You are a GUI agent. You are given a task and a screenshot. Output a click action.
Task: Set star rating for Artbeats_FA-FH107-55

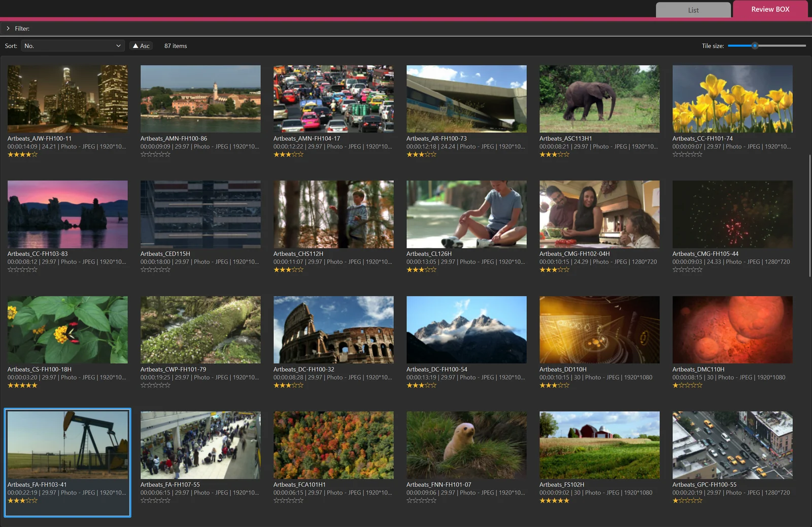(155, 501)
